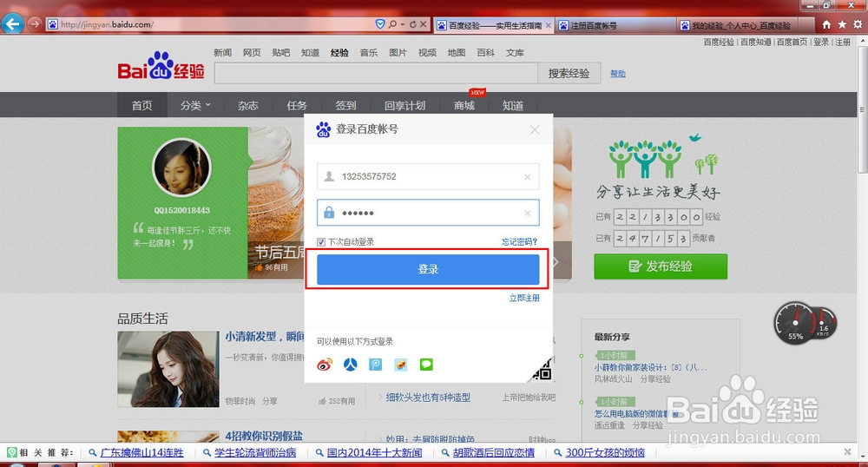
Task: Log in with the green WeChat icon
Action: click(x=426, y=365)
